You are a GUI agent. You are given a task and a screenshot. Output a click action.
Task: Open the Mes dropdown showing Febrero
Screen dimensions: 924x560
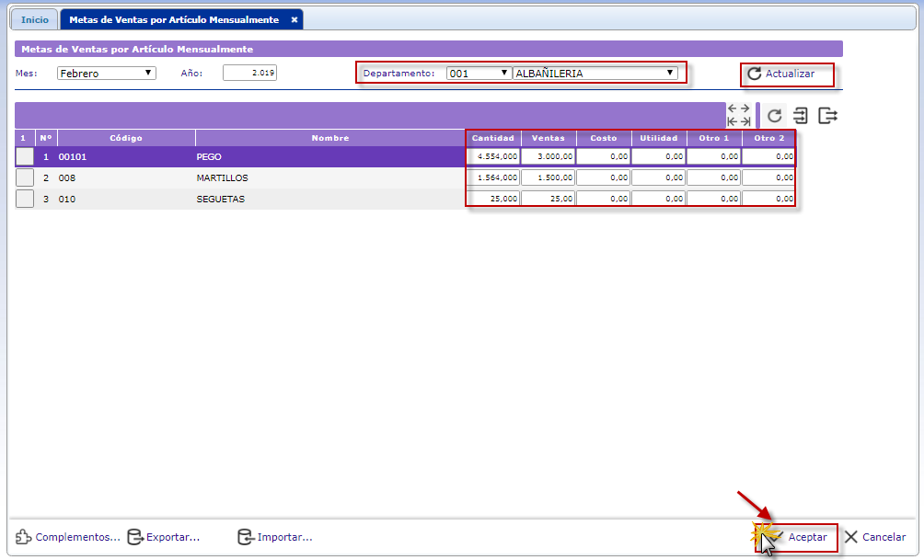107,74
